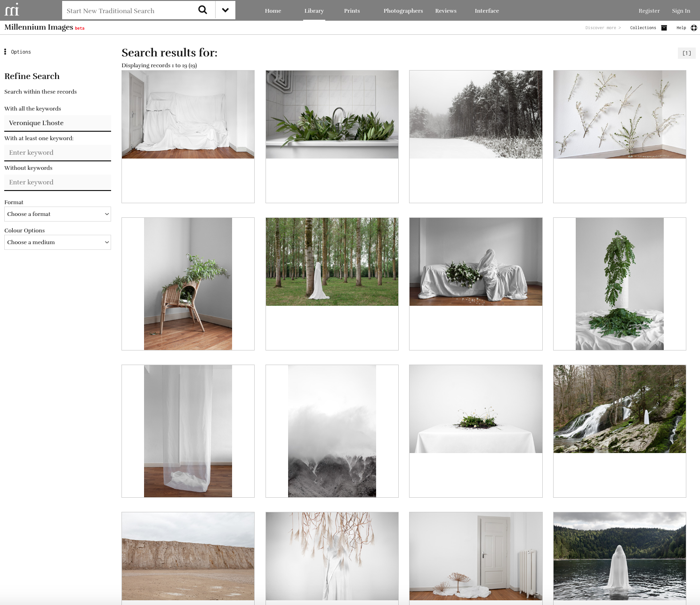Screen dimensions: 700x605
Task: Click the With all the keywords field
Action: coord(57,123)
